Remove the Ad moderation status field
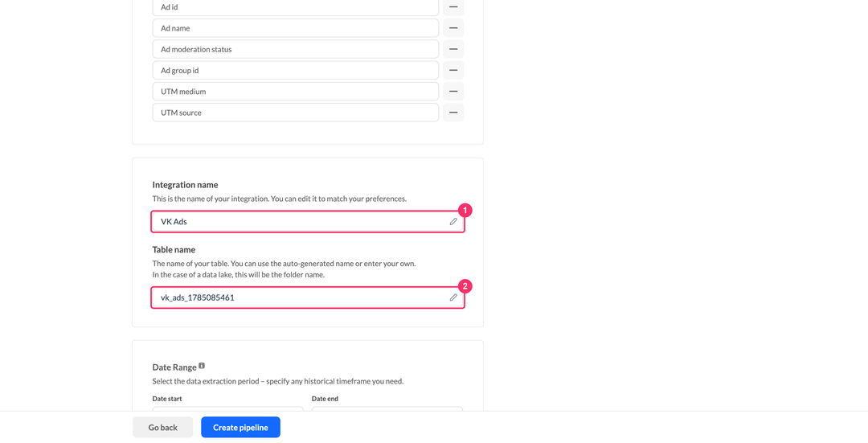 [453, 49]
